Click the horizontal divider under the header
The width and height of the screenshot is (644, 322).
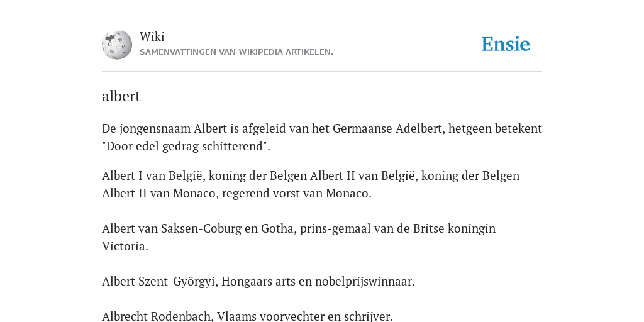click(322, 72)
